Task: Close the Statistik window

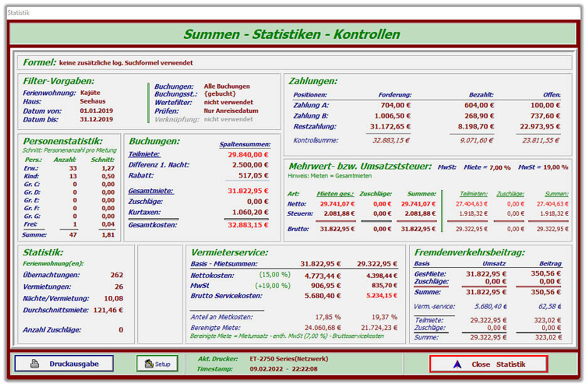Action: pos(488,364)
